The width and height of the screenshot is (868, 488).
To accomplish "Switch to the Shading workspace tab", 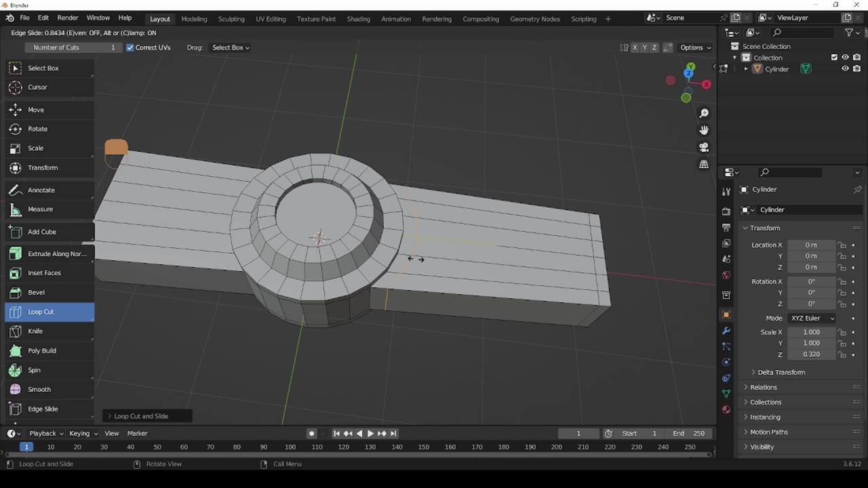I will pos(359,19).
